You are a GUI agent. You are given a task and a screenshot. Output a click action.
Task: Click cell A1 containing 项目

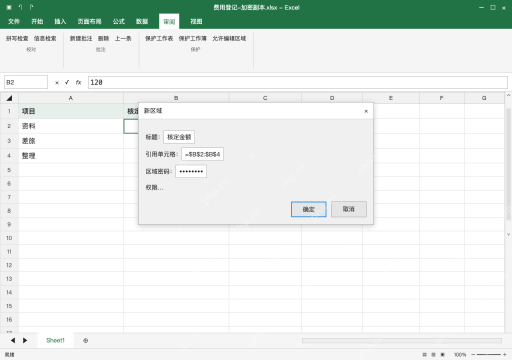pyautogui.click(x=71, y=111)
